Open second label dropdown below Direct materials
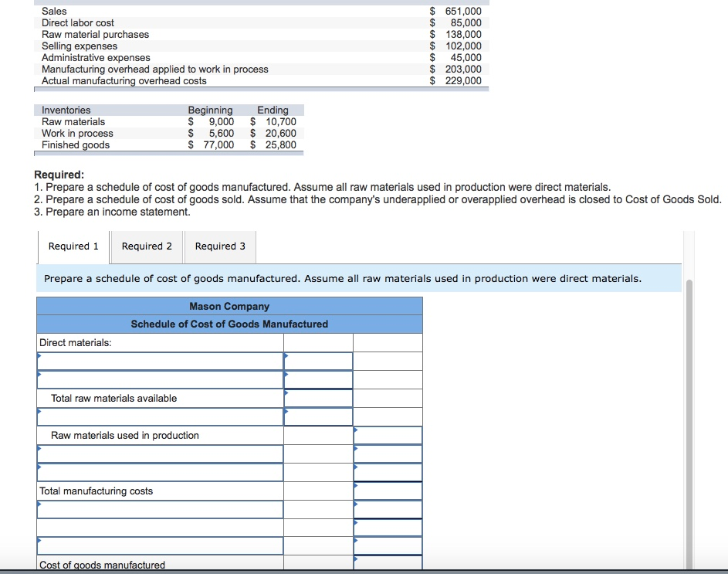This screenshot has height=574, width=728. point(160,379)
